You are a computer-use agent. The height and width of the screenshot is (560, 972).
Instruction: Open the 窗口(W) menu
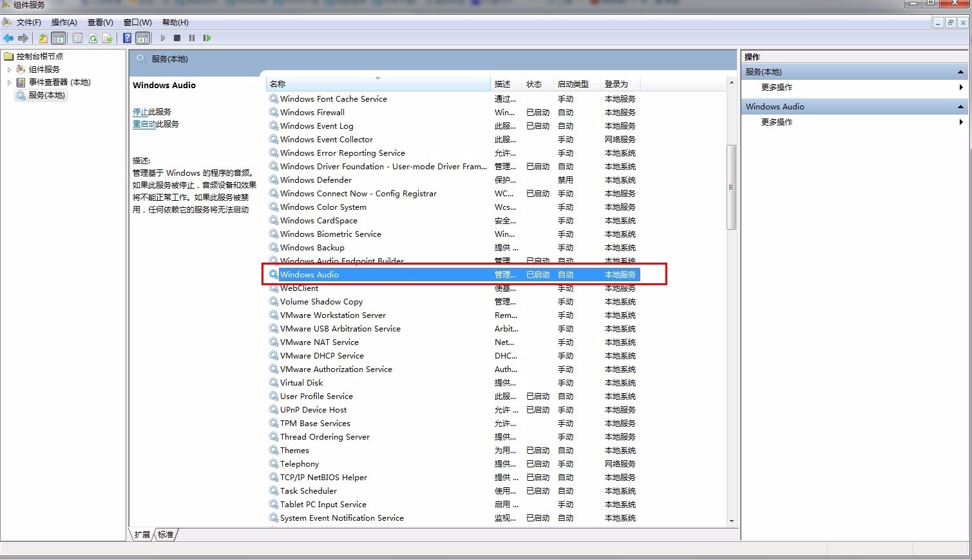pos(138,23)
